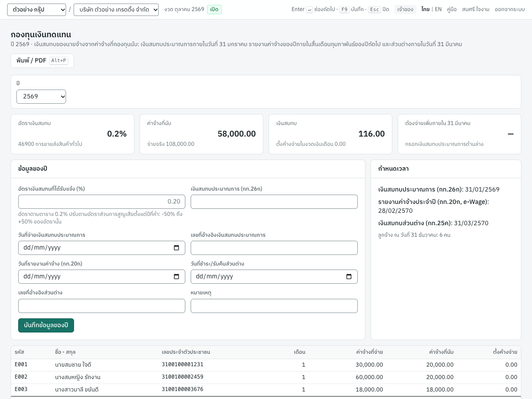
Task: Open calendar picker for วันที่จ่ายเงินสมทบประมาณการ
Action: click(176, 248)
